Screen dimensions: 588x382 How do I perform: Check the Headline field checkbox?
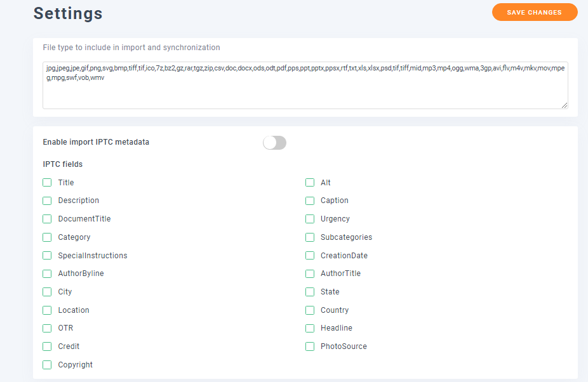pos(310,328)
